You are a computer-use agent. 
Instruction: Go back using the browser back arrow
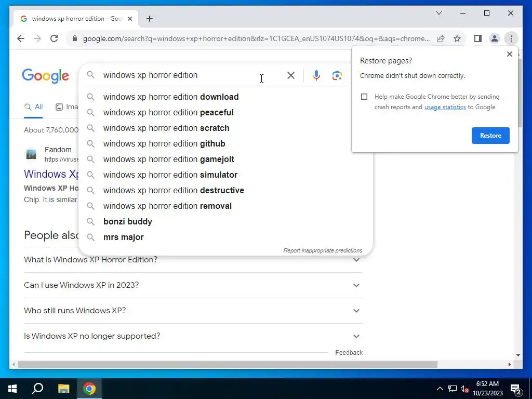click(21, 38)
